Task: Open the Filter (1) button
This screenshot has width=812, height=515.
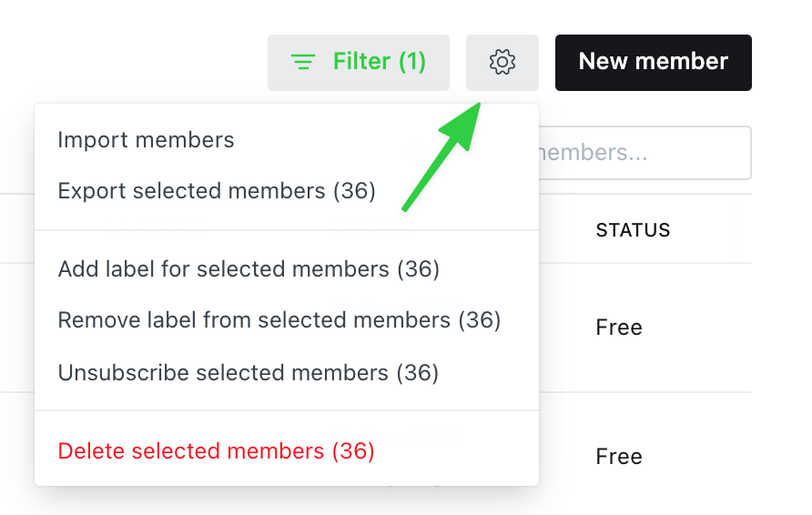Action: (x=359, y=63)
